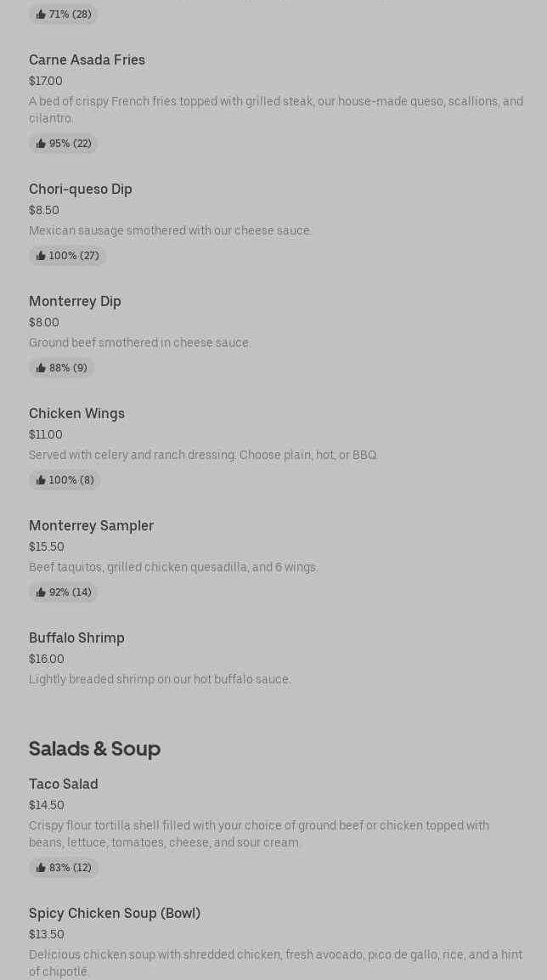This screenshot has height=980, width=547.
Task: Open Spicy Chicken Soup (Bowl) item
Action: (115, 913)
